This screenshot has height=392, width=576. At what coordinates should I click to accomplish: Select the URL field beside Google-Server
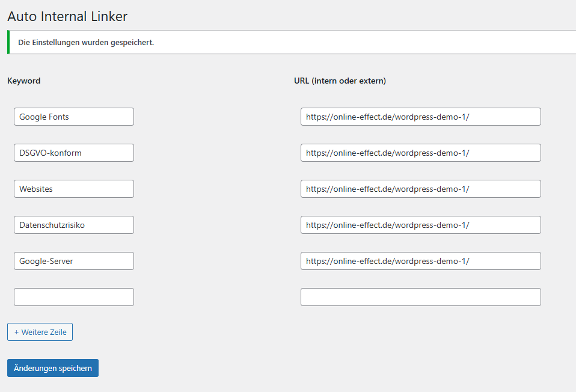421,261
